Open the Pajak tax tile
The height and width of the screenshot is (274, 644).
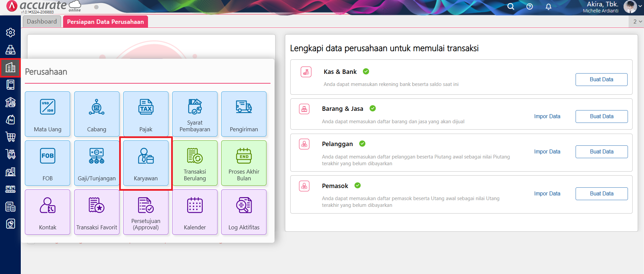[146, 114]
